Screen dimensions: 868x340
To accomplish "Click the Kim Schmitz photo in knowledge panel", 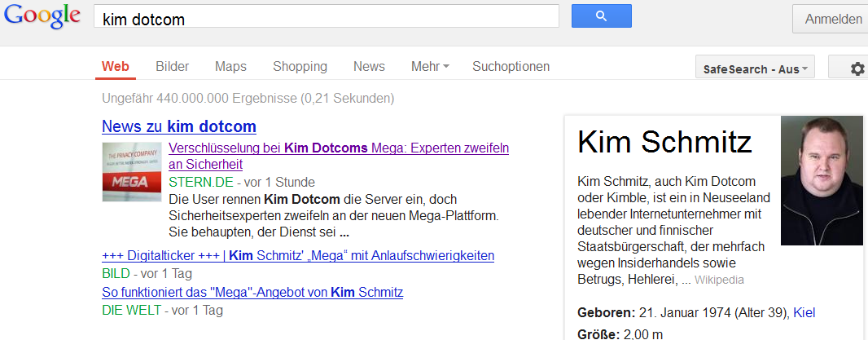I will point(822,180).
